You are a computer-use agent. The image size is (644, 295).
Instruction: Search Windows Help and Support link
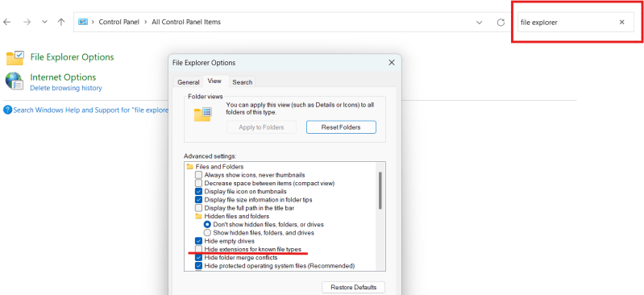(91, 110)
